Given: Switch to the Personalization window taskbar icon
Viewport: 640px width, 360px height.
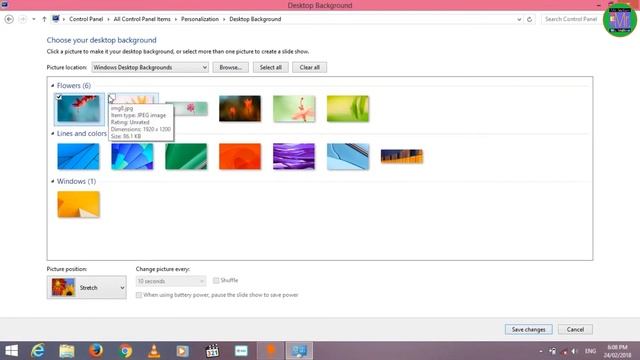Looking at the screenshot, I should (x=299, y=351).
